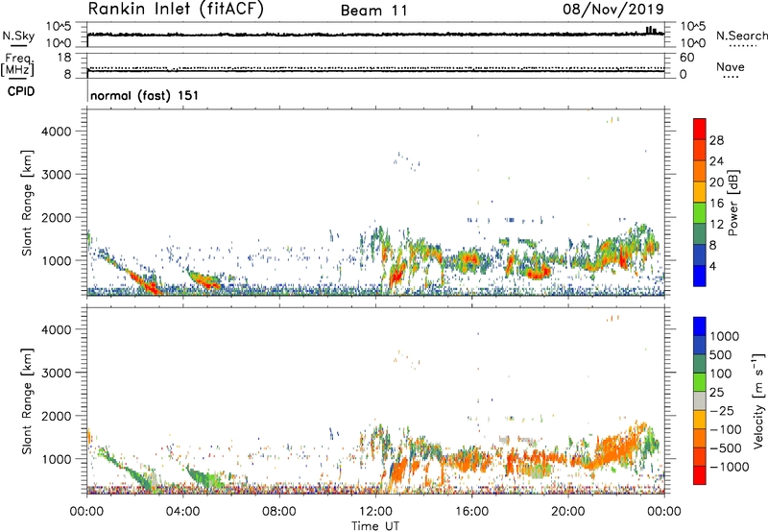
Task: Click the "N.Sky" legend label
Action: (x=18, y=36)
